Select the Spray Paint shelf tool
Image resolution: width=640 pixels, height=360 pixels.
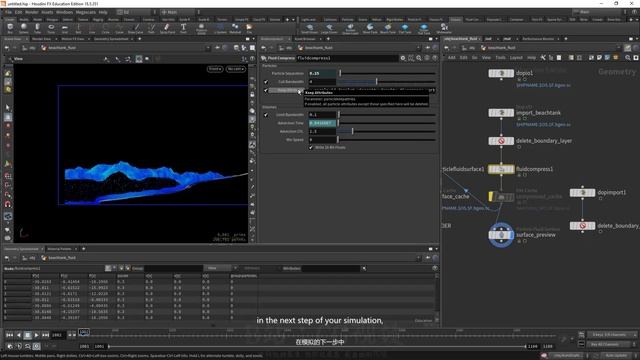pyautogui.click(x=167, y=28)
